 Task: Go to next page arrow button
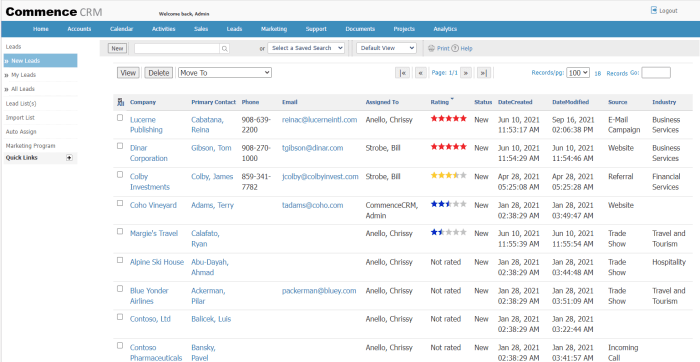[466, 73]
